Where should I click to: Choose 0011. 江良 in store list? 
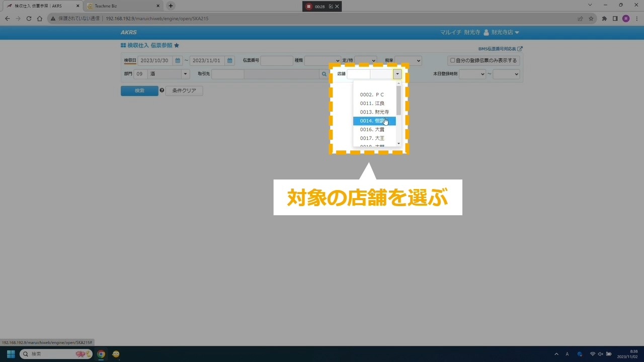(x=372, y=104)
